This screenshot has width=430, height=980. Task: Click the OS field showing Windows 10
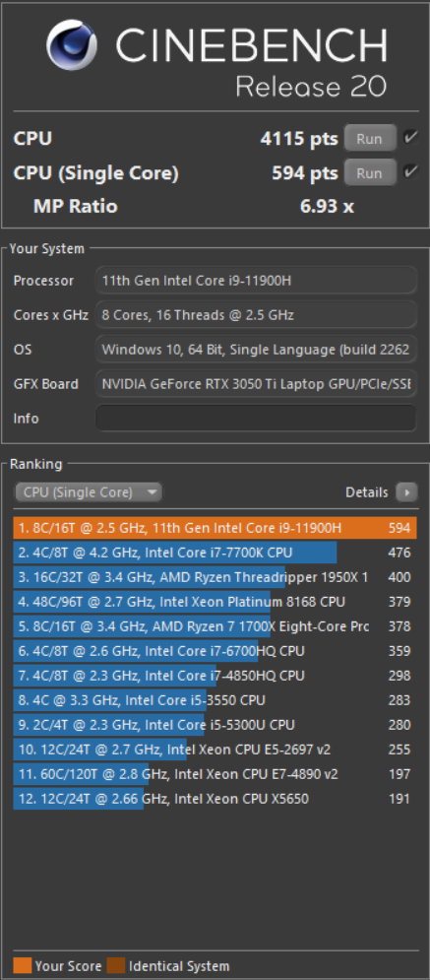tap(256, 350)
